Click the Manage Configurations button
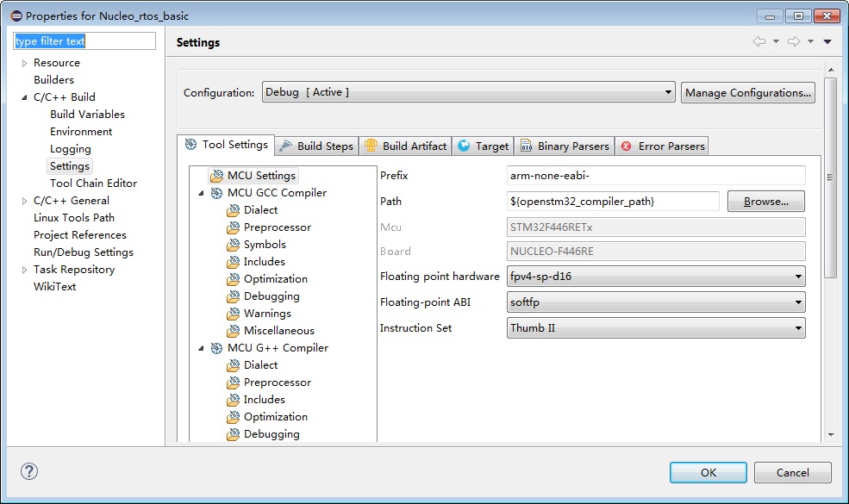Image resolution: width=849 pixels, height=504 pixels. 747,92
